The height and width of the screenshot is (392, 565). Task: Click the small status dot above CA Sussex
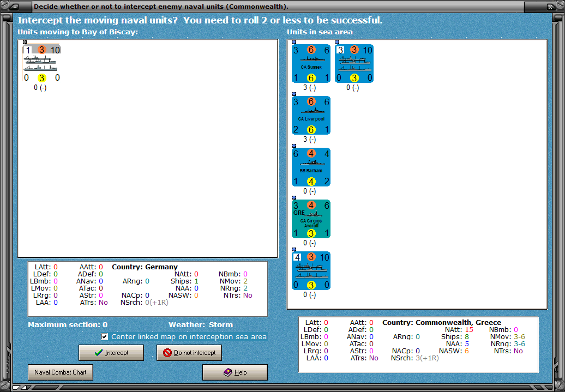pos(294,42)
